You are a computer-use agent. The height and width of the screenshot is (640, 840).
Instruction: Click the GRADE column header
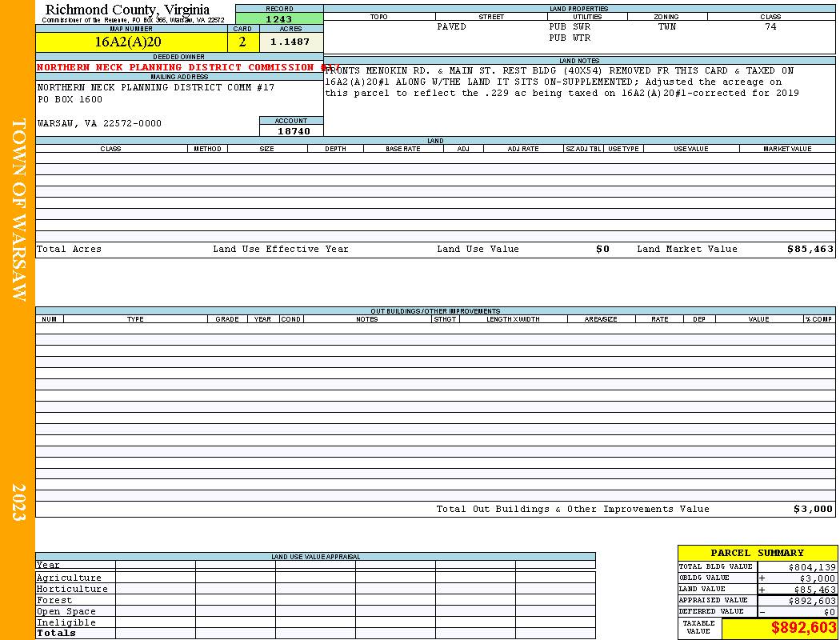pos(227,319)
